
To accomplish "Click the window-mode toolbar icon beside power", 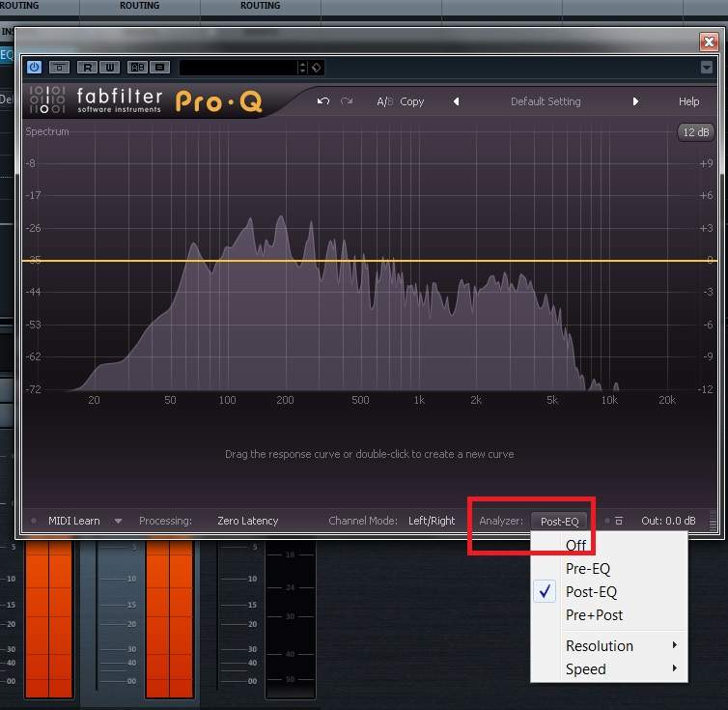I will click(x=59, y=68).
